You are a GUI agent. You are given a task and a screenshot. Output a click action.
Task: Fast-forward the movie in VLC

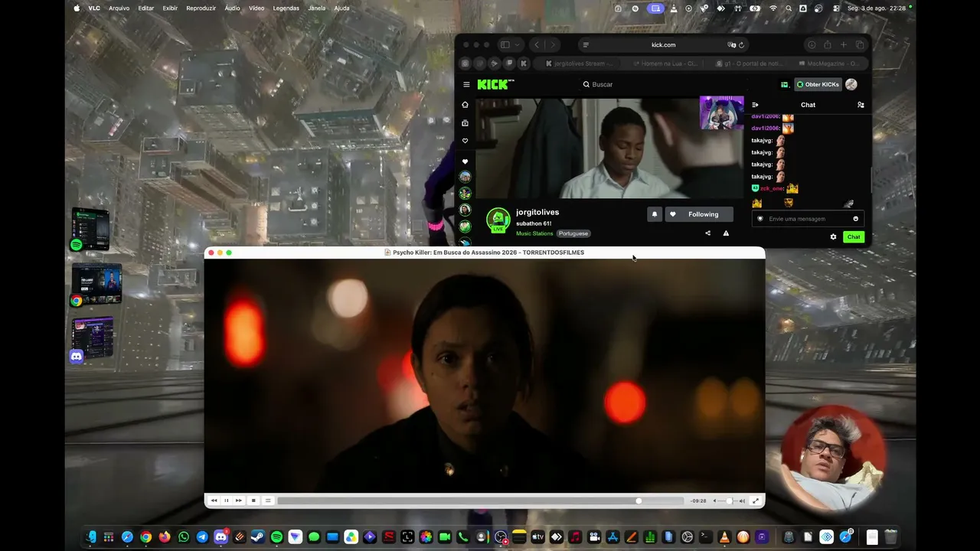239,500
